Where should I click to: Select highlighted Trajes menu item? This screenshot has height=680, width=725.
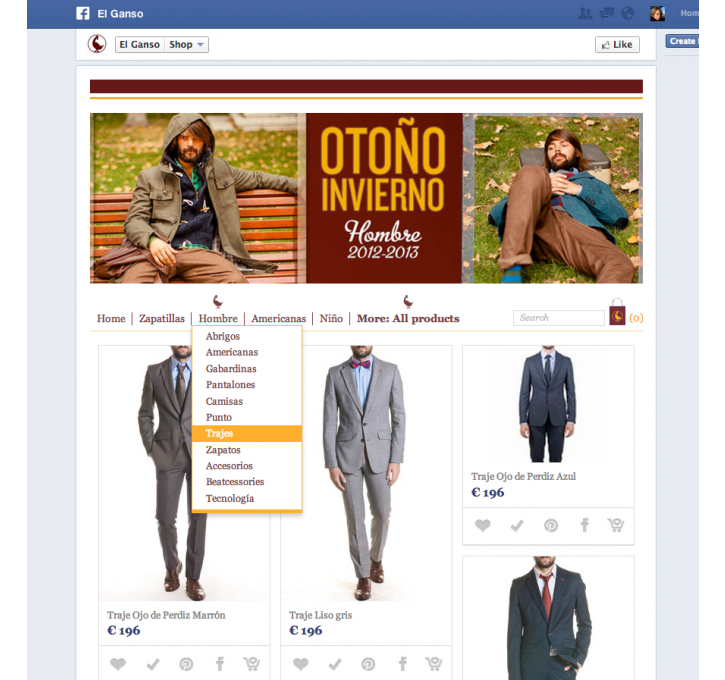pos(247,434)
